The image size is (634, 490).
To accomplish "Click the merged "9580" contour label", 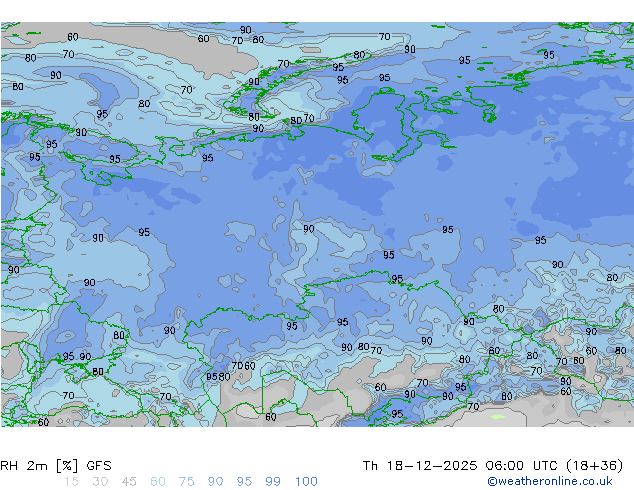I will point(218,377).
